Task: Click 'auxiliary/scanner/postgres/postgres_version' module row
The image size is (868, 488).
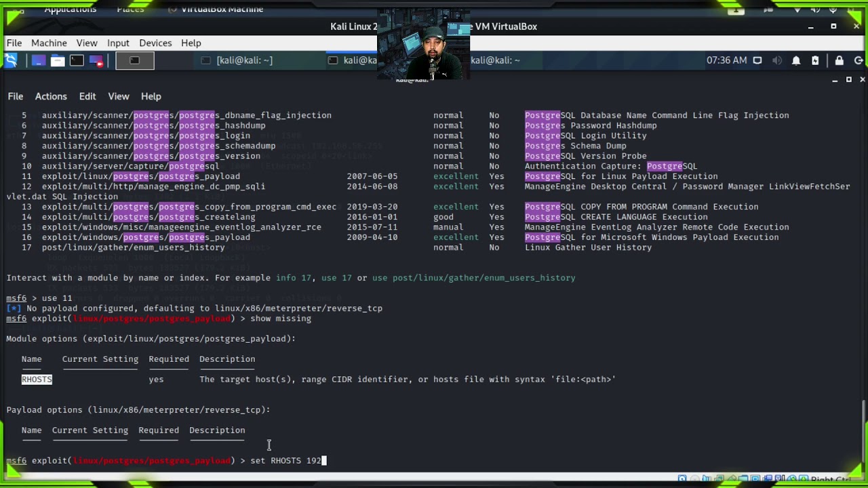Action: tap(151, 156)
